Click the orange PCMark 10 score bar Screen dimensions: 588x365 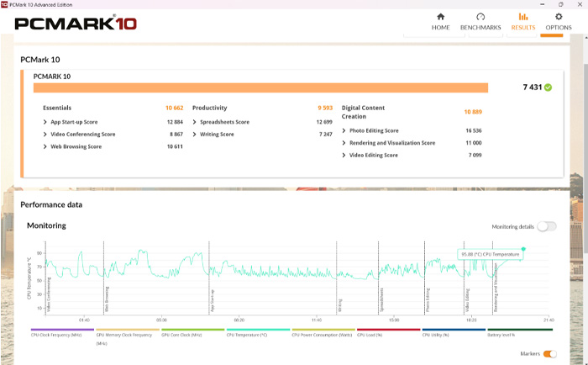260,87
